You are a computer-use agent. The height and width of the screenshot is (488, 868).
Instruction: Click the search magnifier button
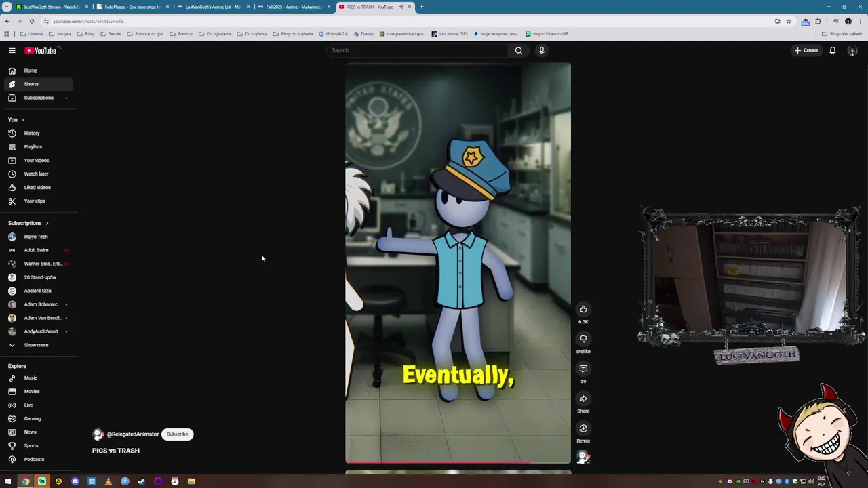coord(519,50)
